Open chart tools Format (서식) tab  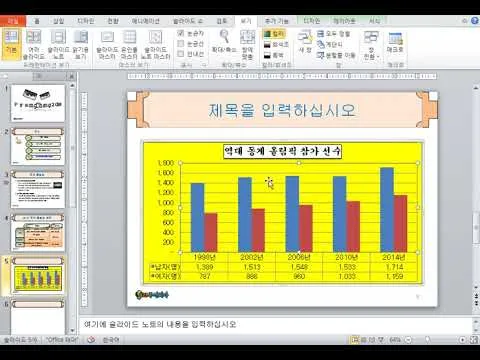[374, 21]
